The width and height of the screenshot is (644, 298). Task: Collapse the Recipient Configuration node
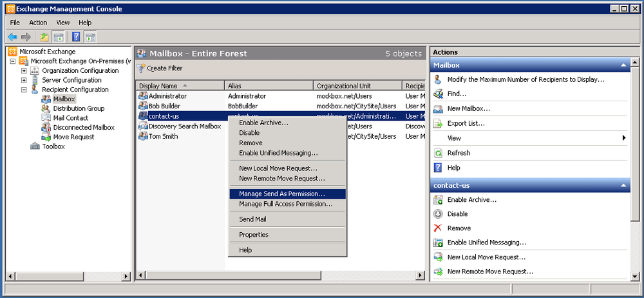click(x=24, y=90)
